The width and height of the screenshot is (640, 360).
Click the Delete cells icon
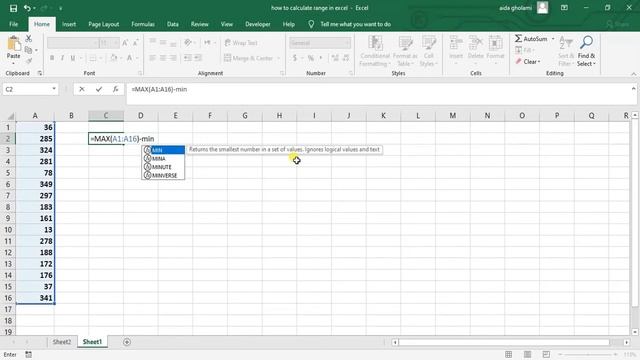[x=476, y=43]
